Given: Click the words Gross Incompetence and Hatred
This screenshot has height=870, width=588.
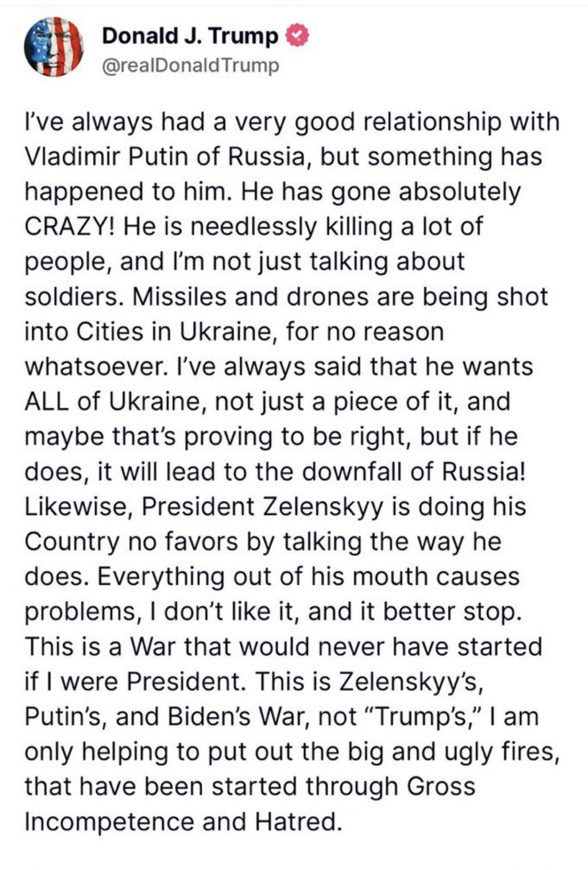Looking at the screenshot, I should pyautogui.click(x=250, y=804).
